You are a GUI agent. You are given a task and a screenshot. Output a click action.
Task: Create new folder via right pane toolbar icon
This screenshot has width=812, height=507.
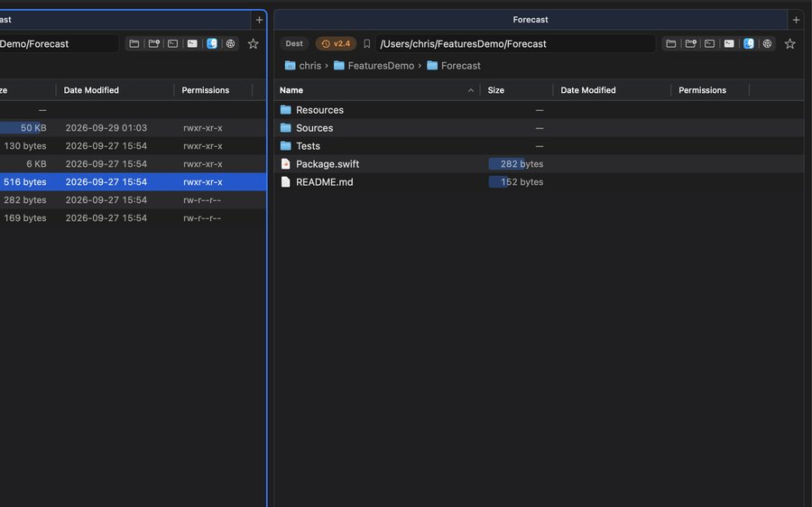click(x=690, y=43)
